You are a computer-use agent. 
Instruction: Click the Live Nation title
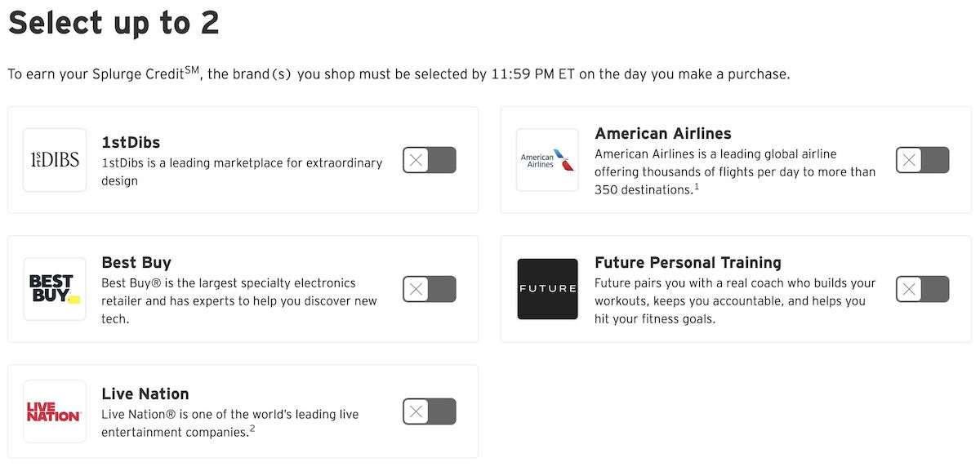(x=145, y=394)
